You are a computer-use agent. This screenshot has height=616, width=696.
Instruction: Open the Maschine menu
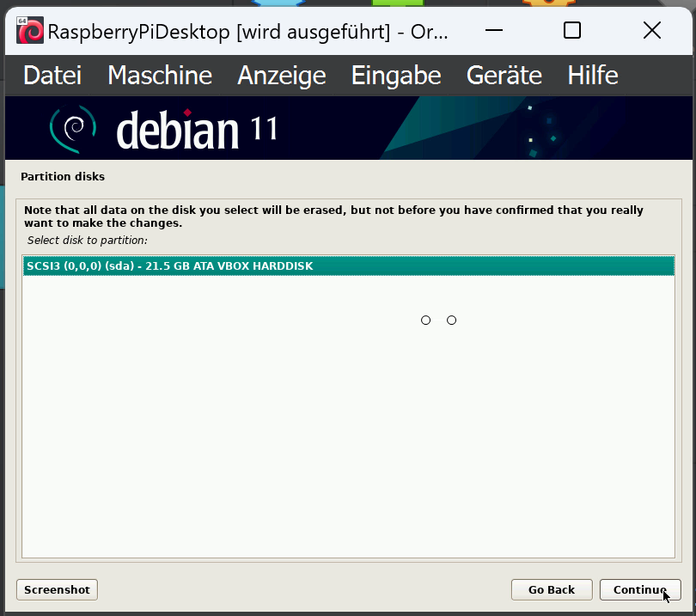pos(160,75)
